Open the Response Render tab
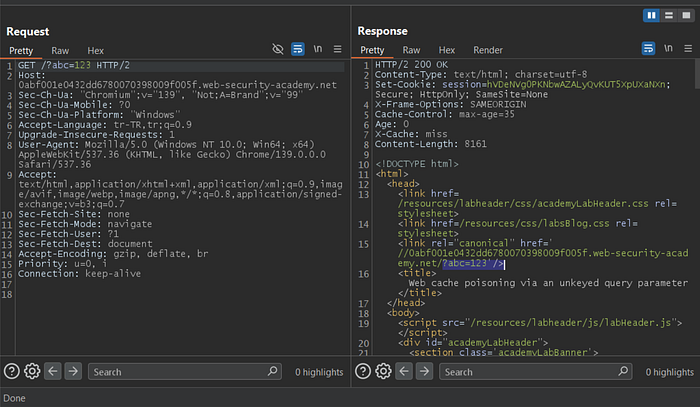This screenshot has width=700, height=407. click(x=488, y=50)
